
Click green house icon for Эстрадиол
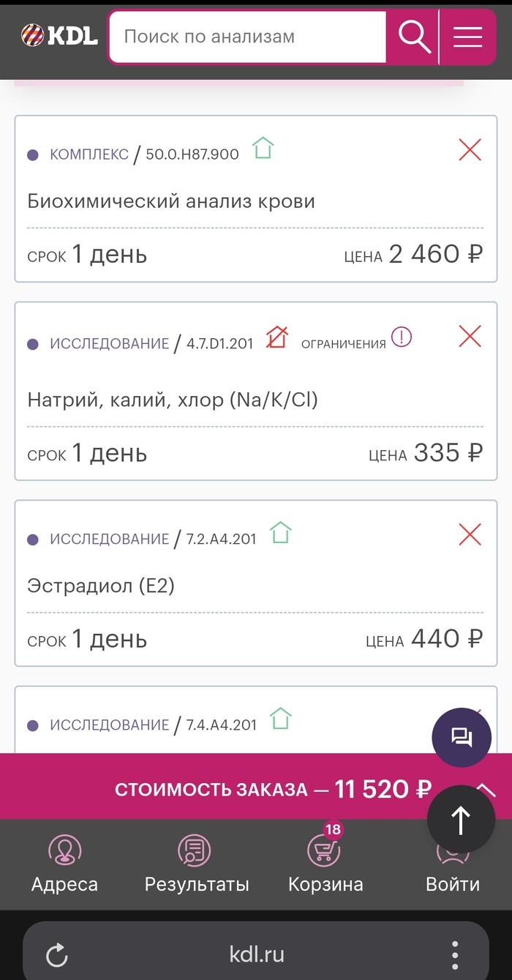click(x=280, y=533)
